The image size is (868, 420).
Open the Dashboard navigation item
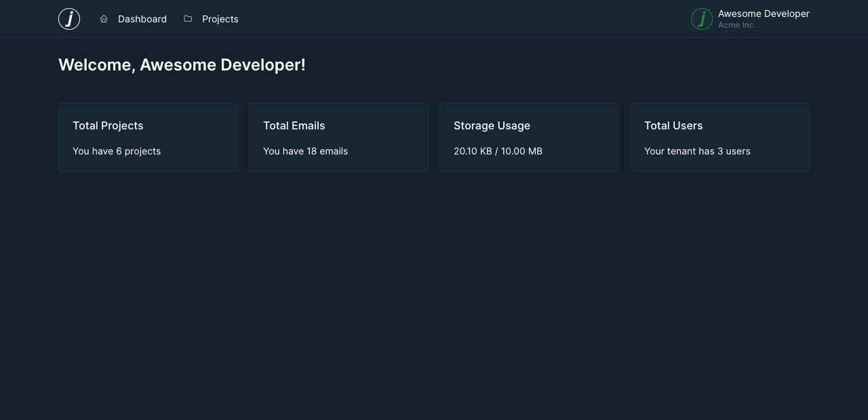coord(142,19)
